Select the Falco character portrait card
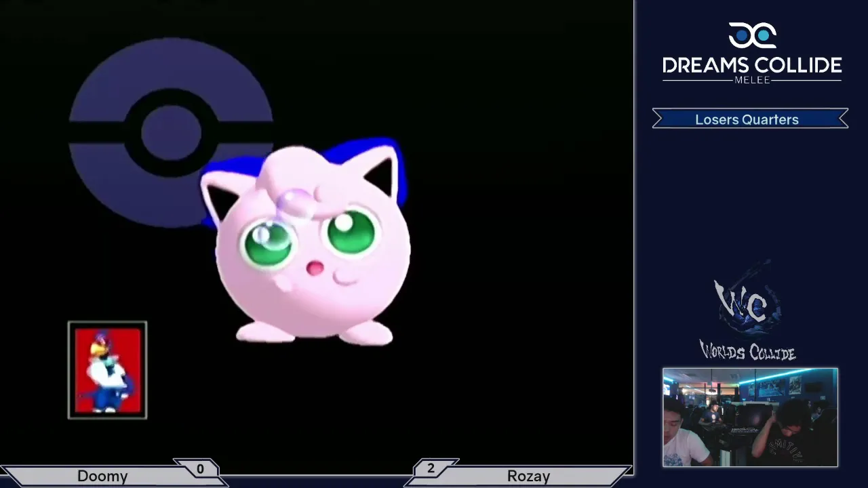Viewport: 868px width, 488px height. pos(107,370)
